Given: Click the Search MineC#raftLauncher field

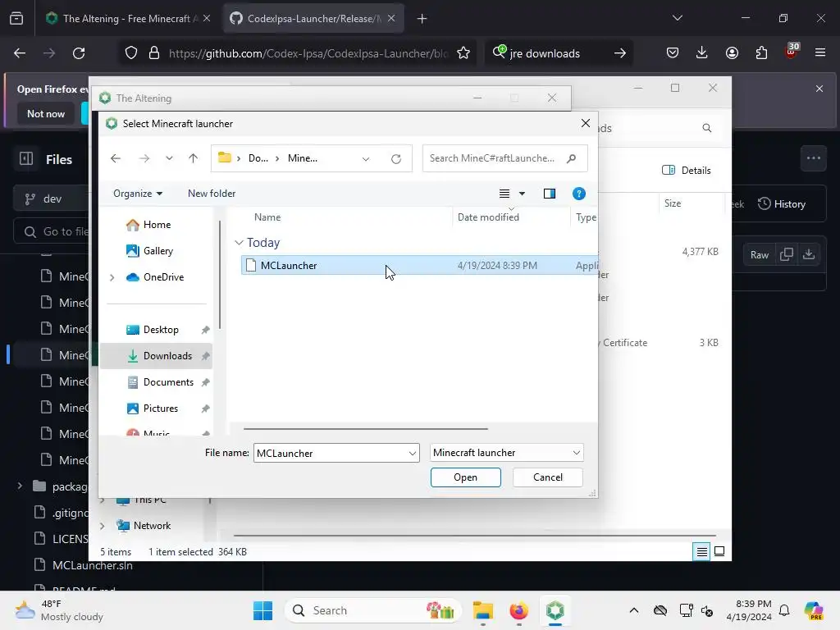Looking at the screenshot, I should click(504, 158).
